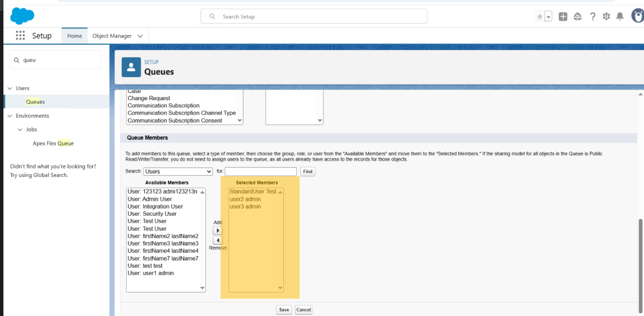This screenshot has height=316, width=644.
Task: Click the Remove left-arrow button
Action: coord(217,240)
